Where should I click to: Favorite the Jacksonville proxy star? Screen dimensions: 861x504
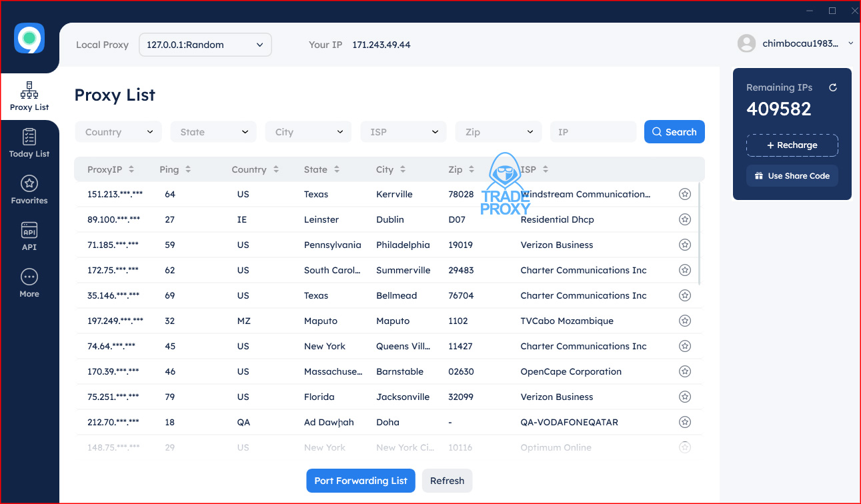(684, 397)
